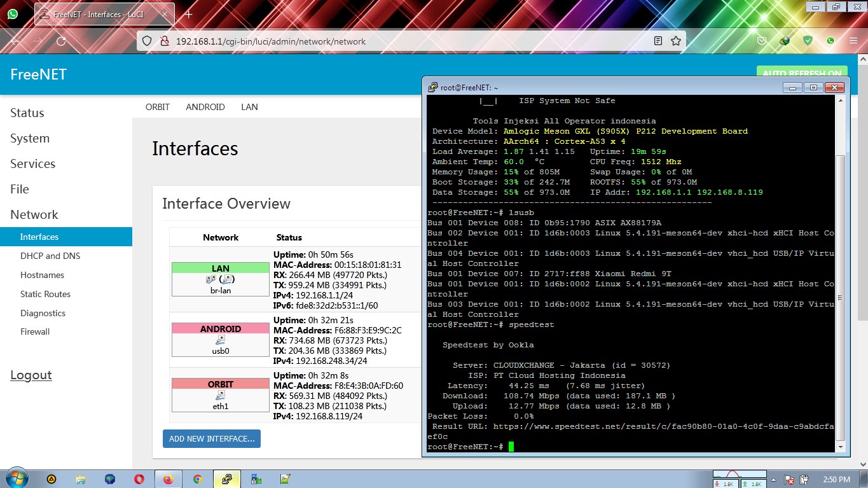Open Firewall settings
This screenshot has width=868, height=488.
(x=35, y=331)
